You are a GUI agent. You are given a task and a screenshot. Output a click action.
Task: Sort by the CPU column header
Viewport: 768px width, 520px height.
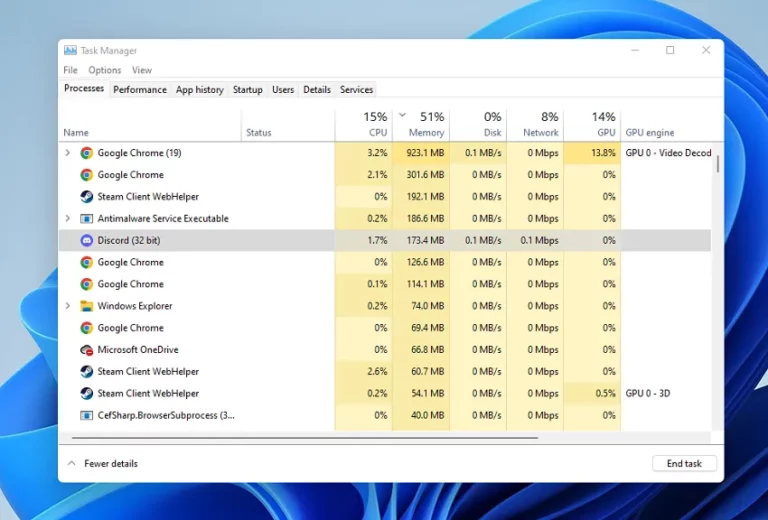click(363, 125)
